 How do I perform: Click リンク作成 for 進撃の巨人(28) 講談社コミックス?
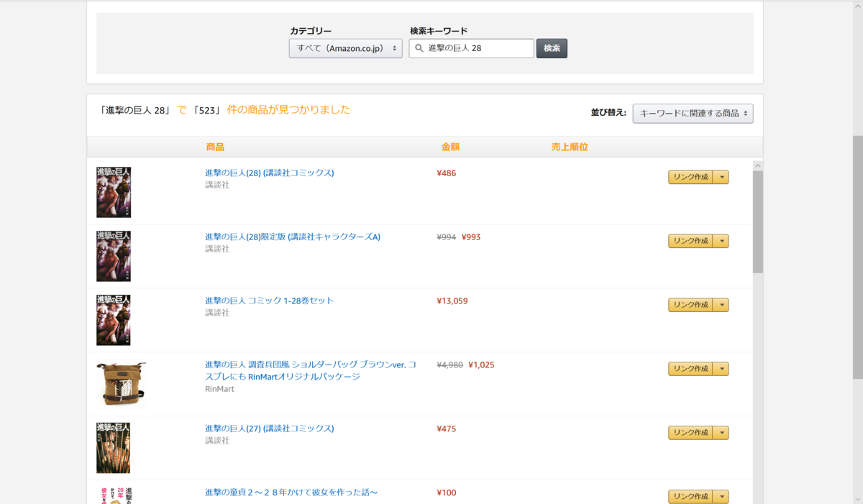tap(690, 177)
